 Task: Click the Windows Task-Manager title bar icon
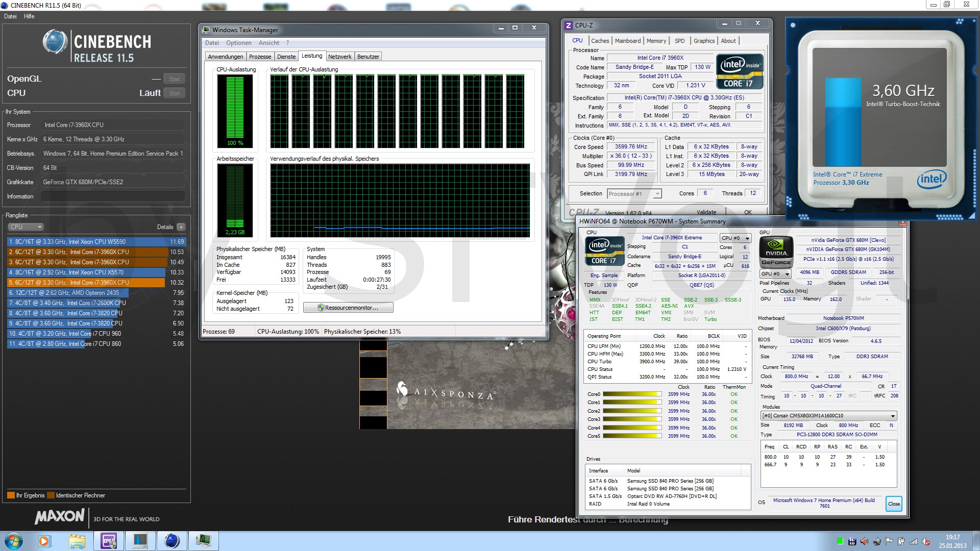click(x=206, y=30)
